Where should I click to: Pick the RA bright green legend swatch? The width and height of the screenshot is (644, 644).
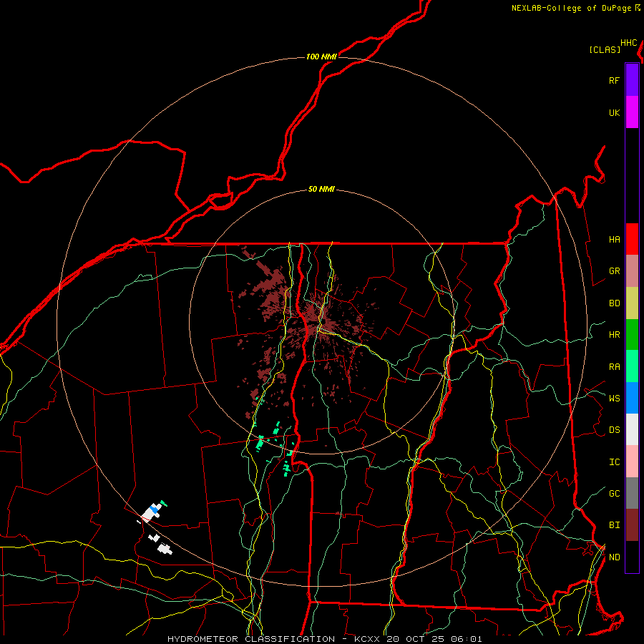tap(632, 366)
